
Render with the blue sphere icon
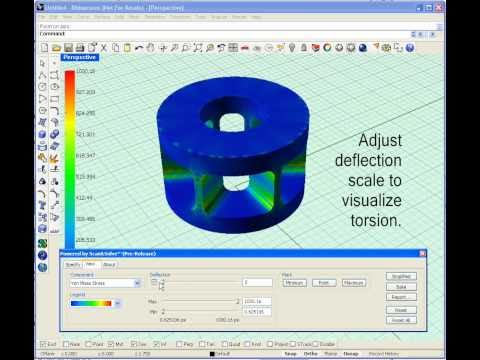point(363,48)
